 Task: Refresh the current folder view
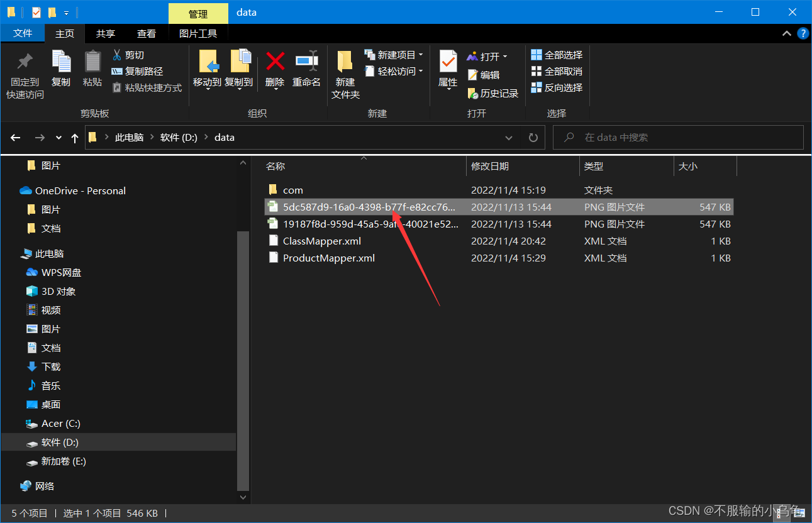tap(533, 138)
